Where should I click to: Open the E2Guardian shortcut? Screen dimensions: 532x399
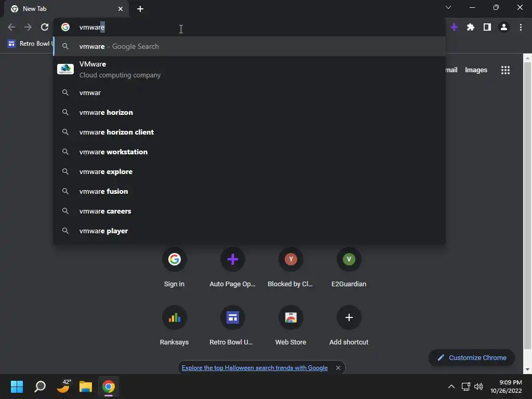pos(349,268)
